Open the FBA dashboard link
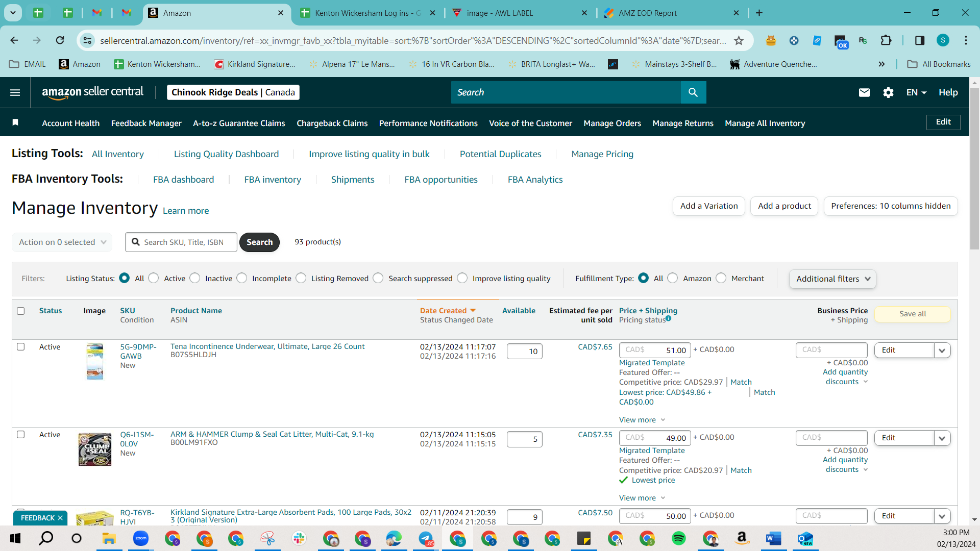 point(183,180)
